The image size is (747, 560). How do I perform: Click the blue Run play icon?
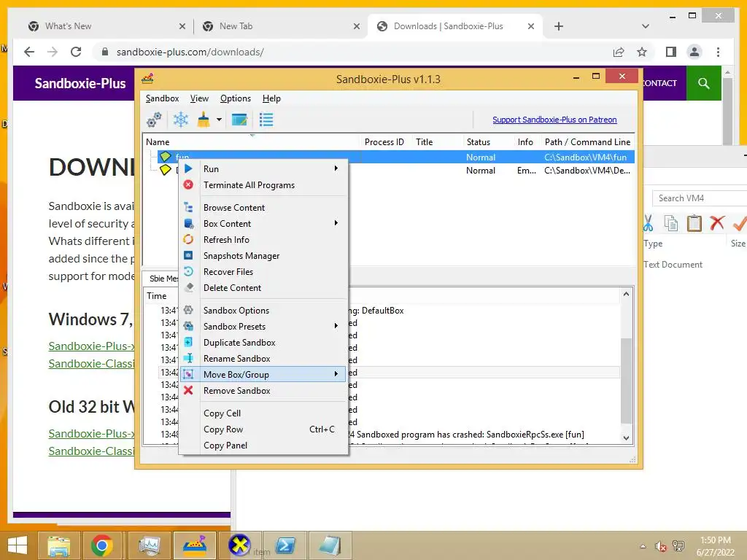click(x=189, y=168)
